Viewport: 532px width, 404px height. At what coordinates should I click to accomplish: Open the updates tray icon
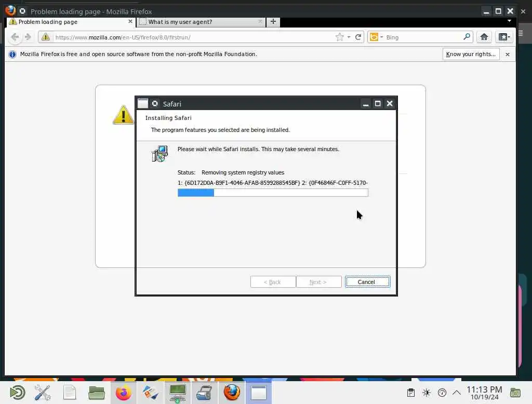point(442,393)
